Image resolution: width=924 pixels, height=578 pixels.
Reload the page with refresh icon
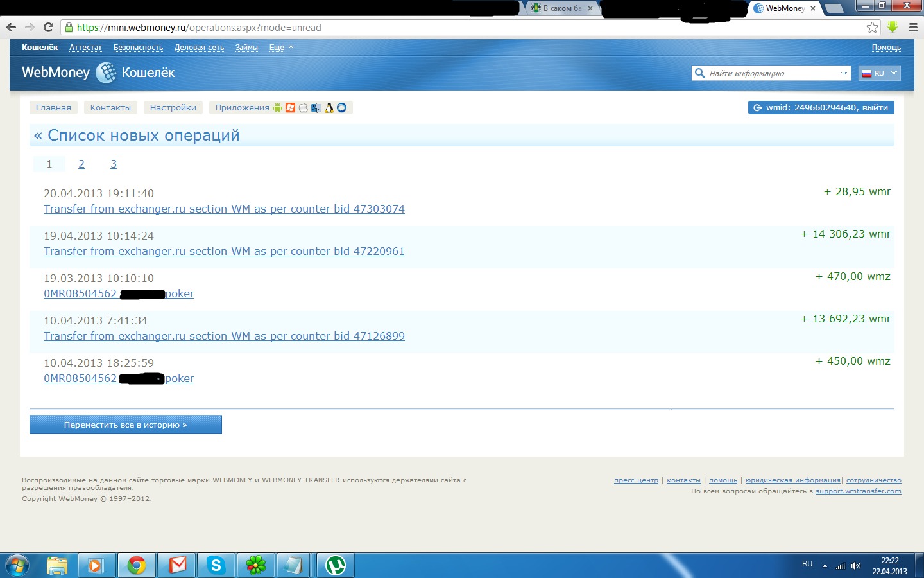pyautogui.click(x=48, y=27)
